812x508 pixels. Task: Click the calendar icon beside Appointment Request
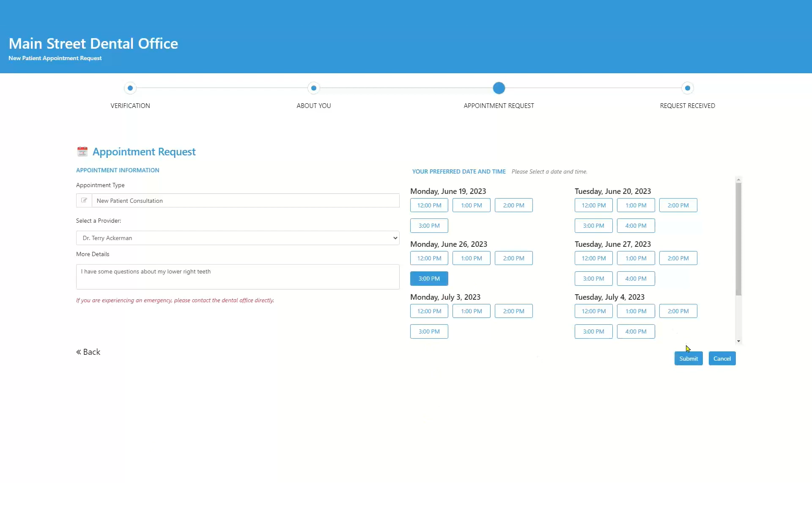tap(82, 152)
